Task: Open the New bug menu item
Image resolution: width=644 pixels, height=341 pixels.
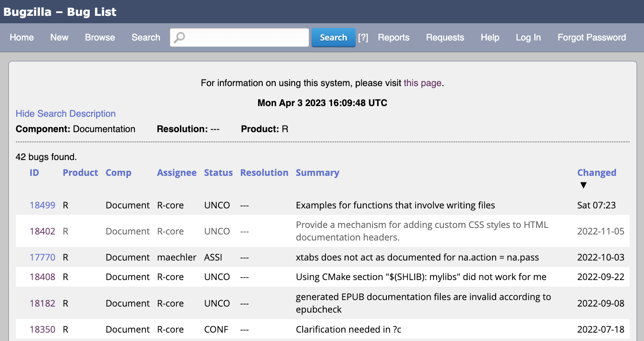Action: (59, 38)
